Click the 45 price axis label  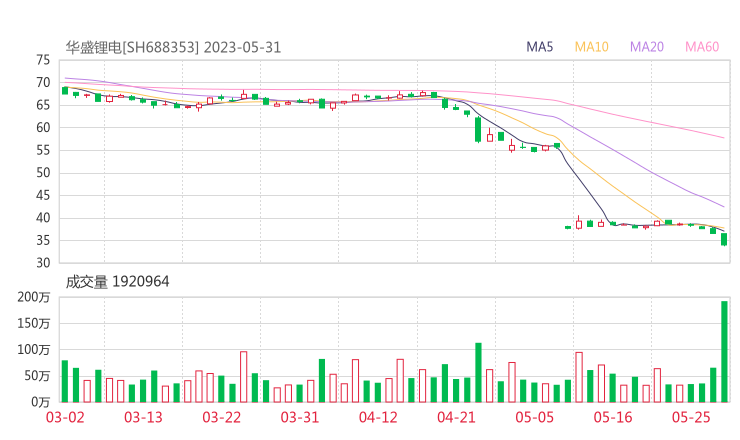[x=43, y=195]
